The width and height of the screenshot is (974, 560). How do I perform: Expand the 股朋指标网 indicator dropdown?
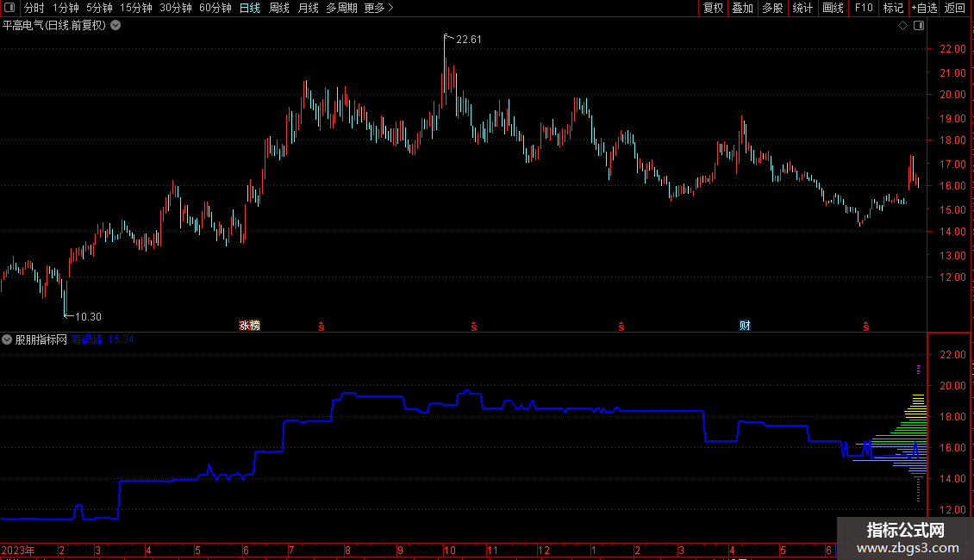7,339
